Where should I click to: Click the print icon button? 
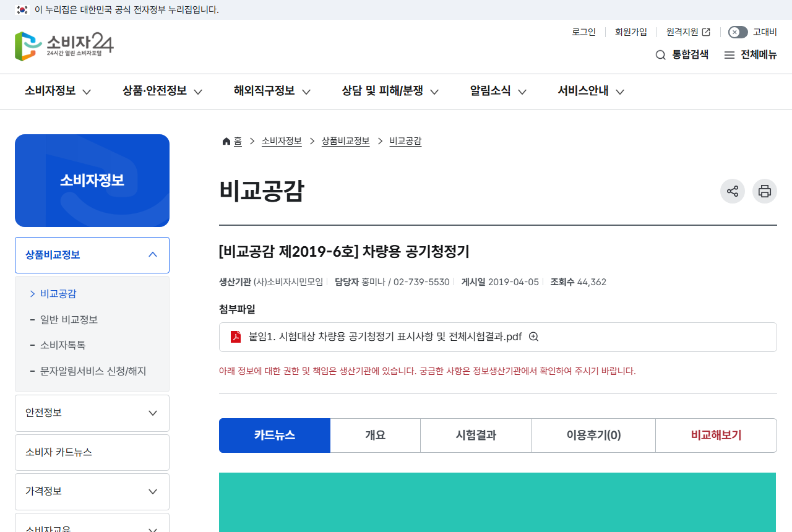pyautogui.click(x=765, y=191)
